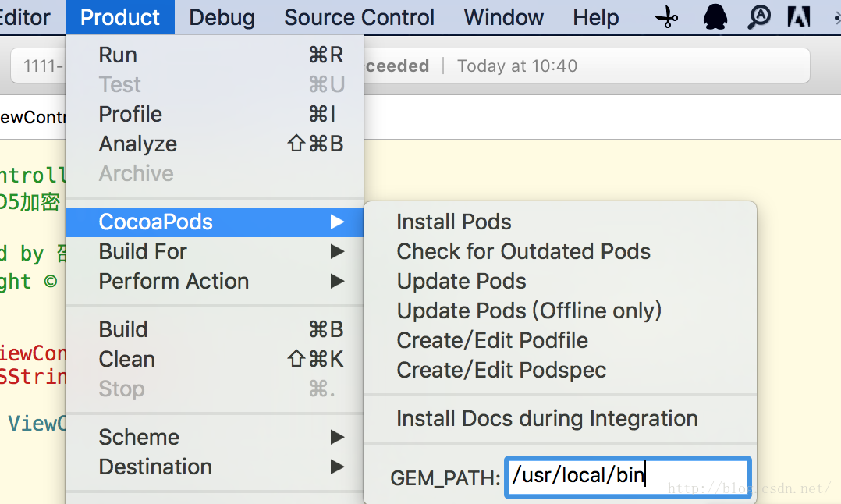Open the Source Control menu
The image size is (841, 504).
pyautogui.click(x=359, y=17)
